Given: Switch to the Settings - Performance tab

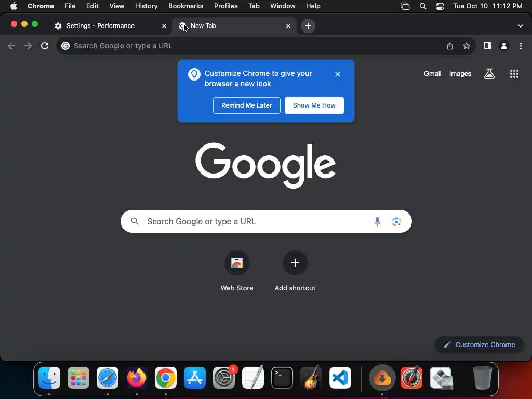Looking at the screenshot, I should pos(109,26).
